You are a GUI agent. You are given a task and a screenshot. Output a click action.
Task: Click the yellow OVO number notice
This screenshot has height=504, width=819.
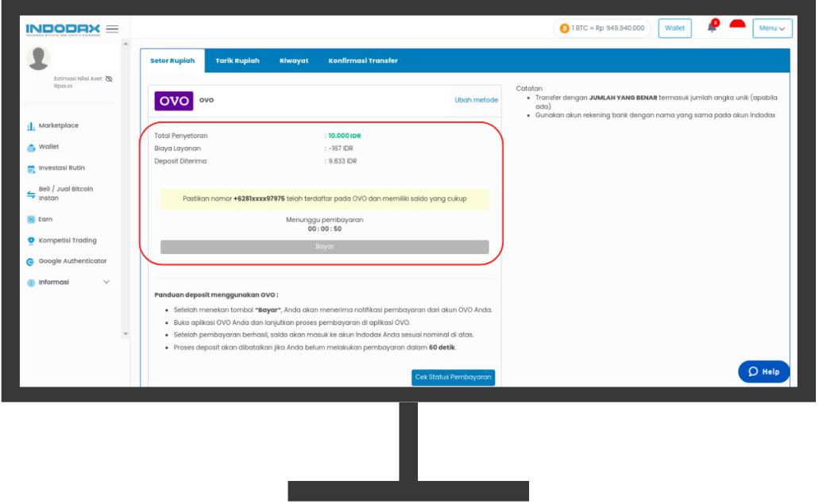tap(324, 198)
